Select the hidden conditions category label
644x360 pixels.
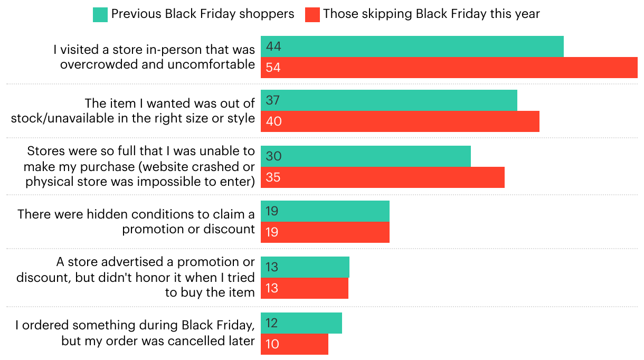[136, 222]
